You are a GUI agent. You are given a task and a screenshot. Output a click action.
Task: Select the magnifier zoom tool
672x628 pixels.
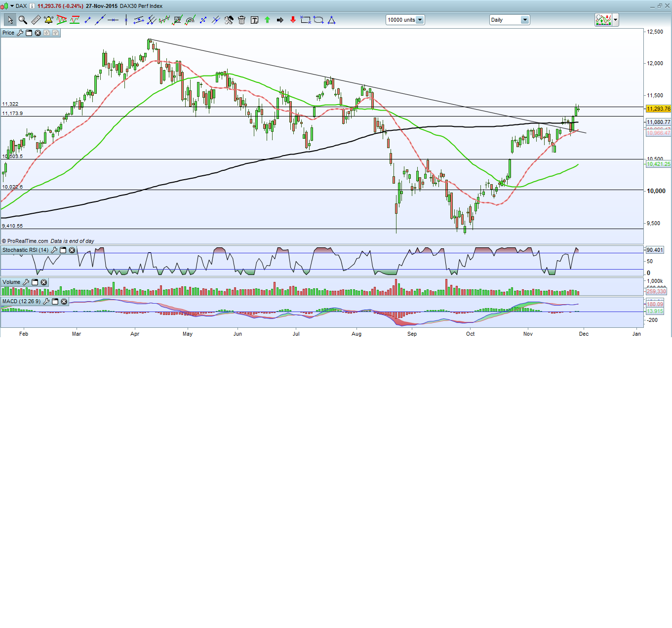click(23, 20)
